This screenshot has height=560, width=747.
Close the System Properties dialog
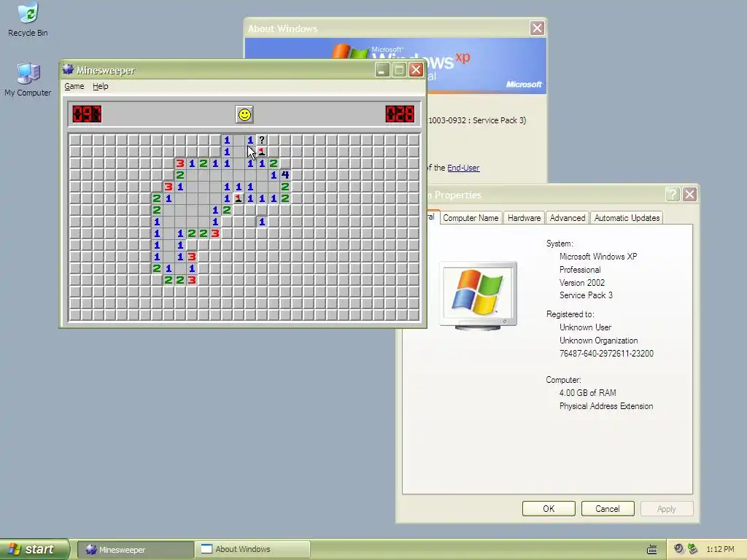tap(689, 194)
